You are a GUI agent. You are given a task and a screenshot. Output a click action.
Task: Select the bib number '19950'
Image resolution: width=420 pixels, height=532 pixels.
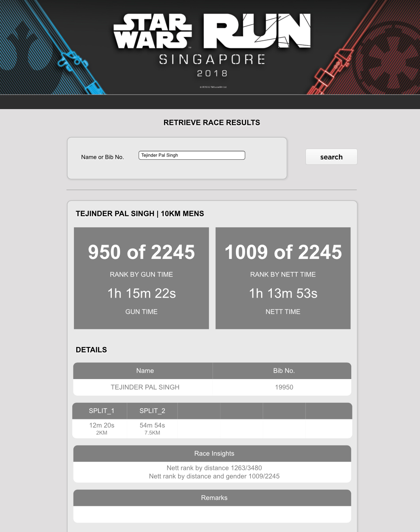click(x=284, y=387)
